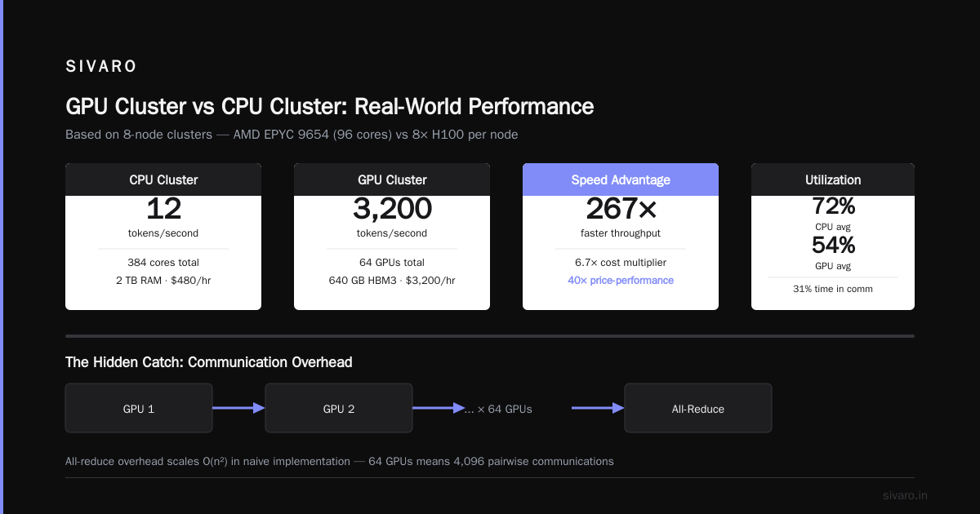Select the 'GPU Cluster vs CPU Cluster' headline

(x=329, y=106)
